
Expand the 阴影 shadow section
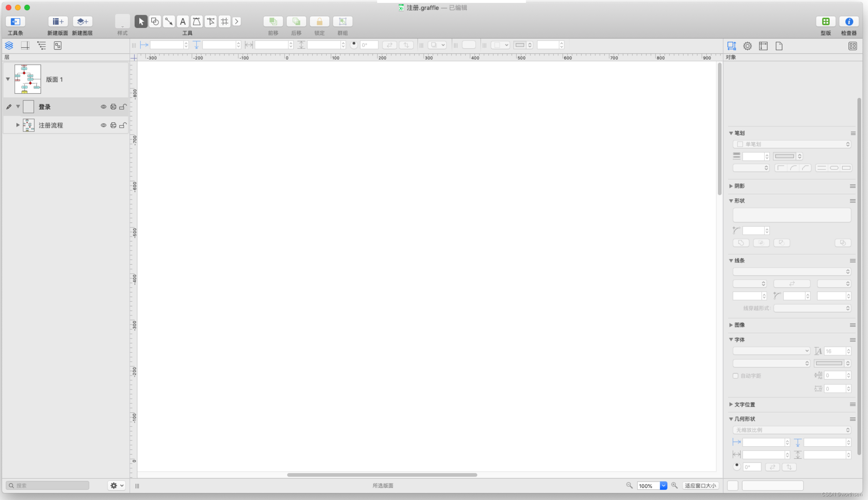(x=731, y=186)
